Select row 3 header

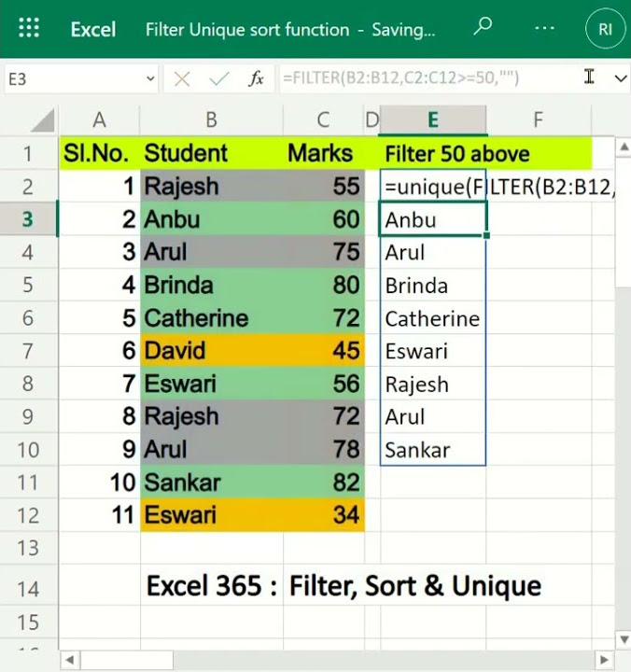[x=28, y=219]
